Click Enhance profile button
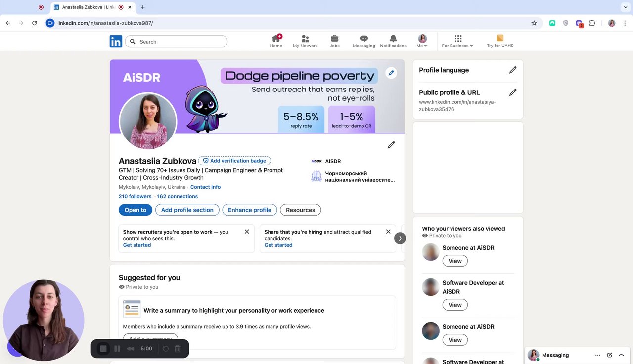The image size is (633, 364). pos(249,210)
